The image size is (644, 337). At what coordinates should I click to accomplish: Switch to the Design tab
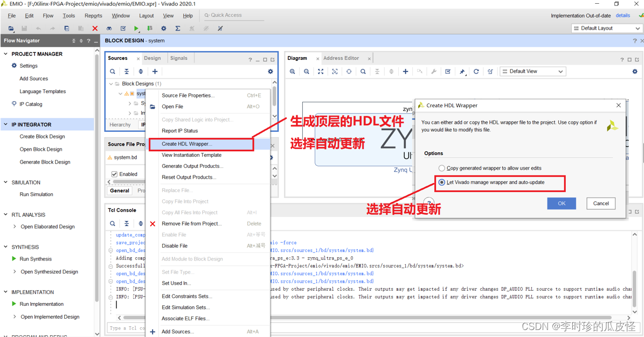[153, 58]
